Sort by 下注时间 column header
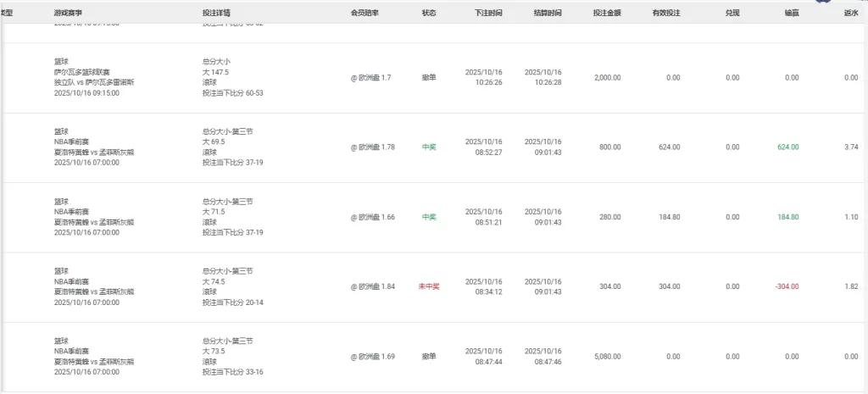This screenshot has height=394, width=868. pyautogui.click(x=488, y=14)
